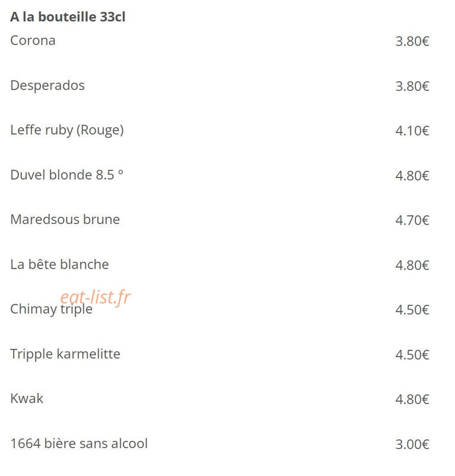Viewport: 455px width, 476px height.
Task: Click La bête blanche price 4.80€
Action: point(412,266)
